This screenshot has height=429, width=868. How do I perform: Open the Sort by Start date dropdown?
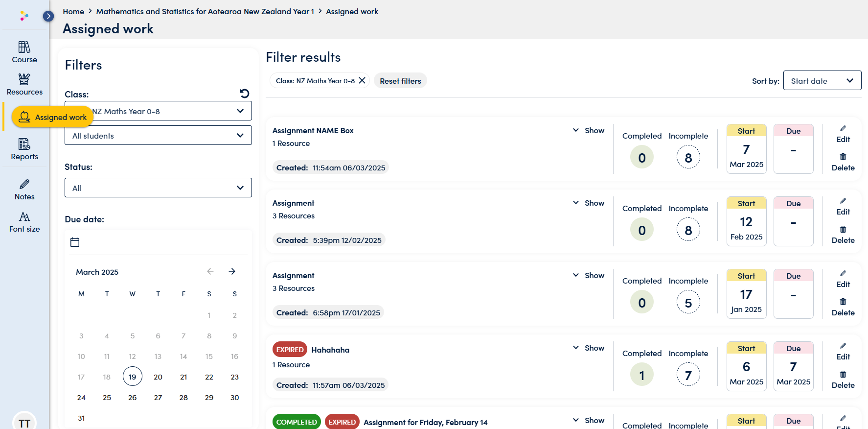(822, 80)
